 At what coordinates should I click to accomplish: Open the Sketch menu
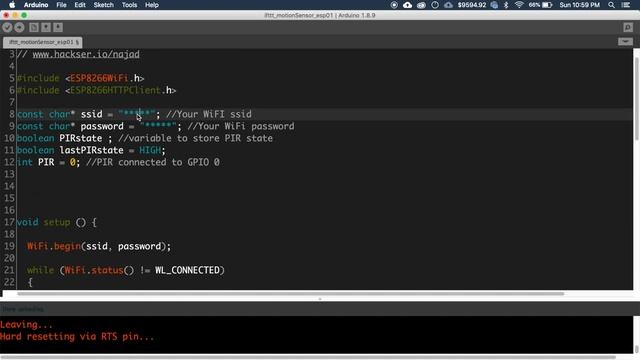[x=104, y=5]
